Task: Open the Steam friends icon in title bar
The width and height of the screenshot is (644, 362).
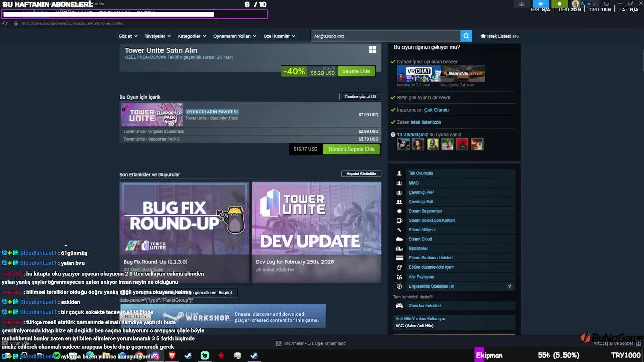Action: pyautogui.click(x=521, y=4)
